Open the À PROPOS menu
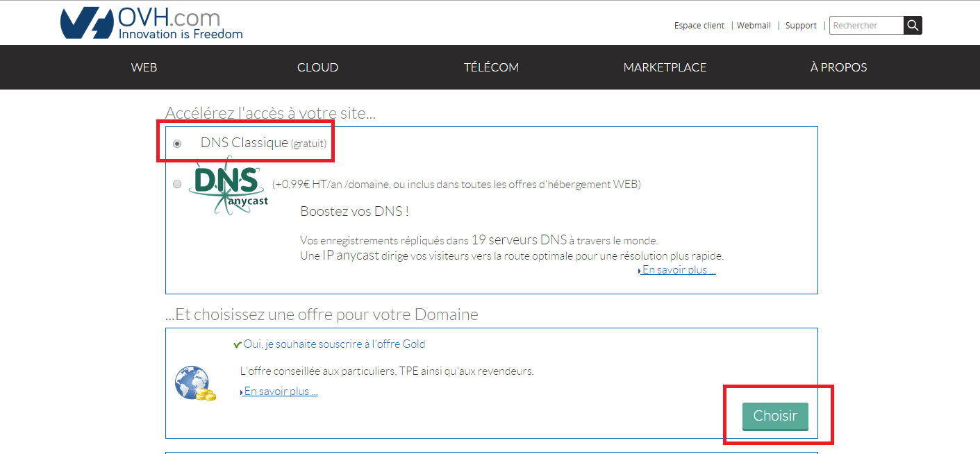980x454 pixels. (838, 67)
